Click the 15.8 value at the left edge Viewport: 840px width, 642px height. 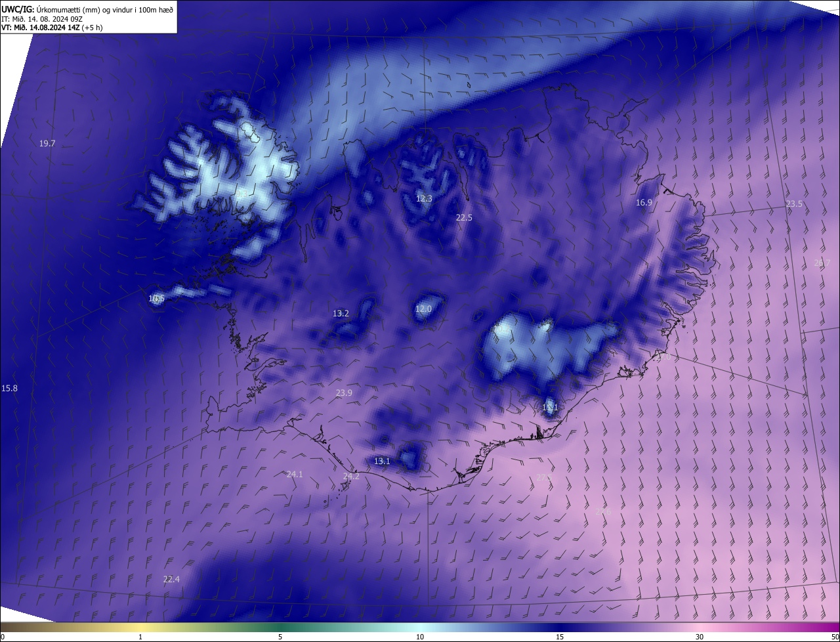[9, 388]
